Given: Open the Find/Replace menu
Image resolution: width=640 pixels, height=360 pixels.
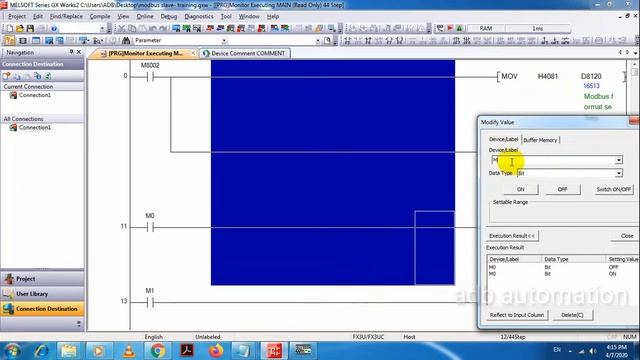Looking at the screenshot, I should coord(66,16).
